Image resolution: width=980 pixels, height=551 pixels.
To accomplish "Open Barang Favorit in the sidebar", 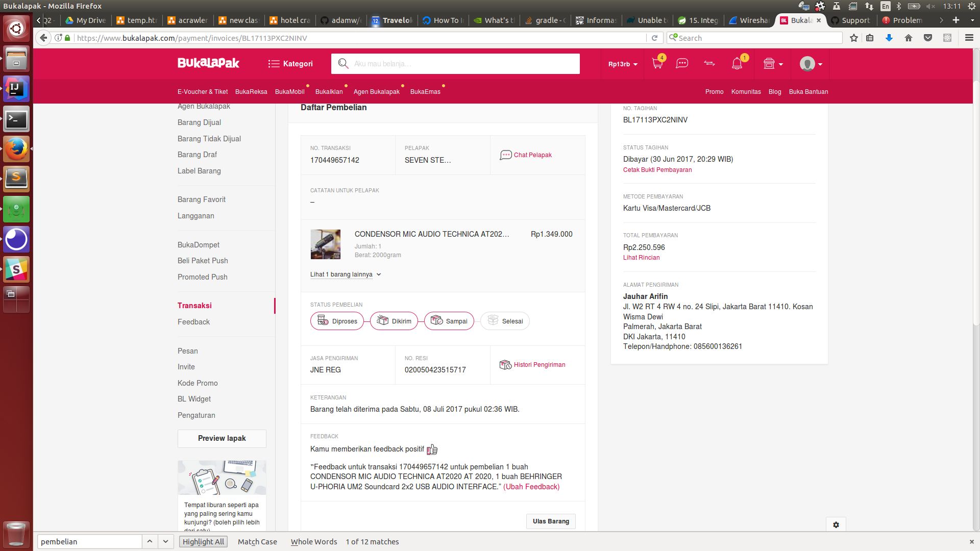I will 202,199.
